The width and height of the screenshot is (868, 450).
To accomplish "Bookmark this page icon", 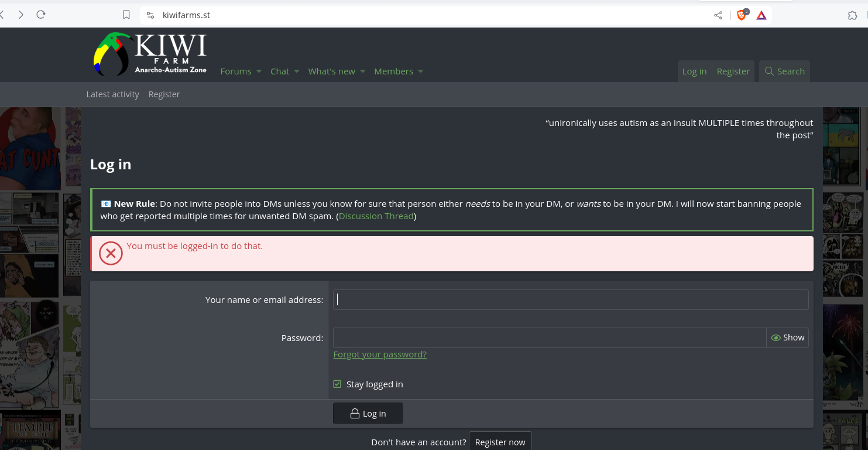I will [126, 15].
